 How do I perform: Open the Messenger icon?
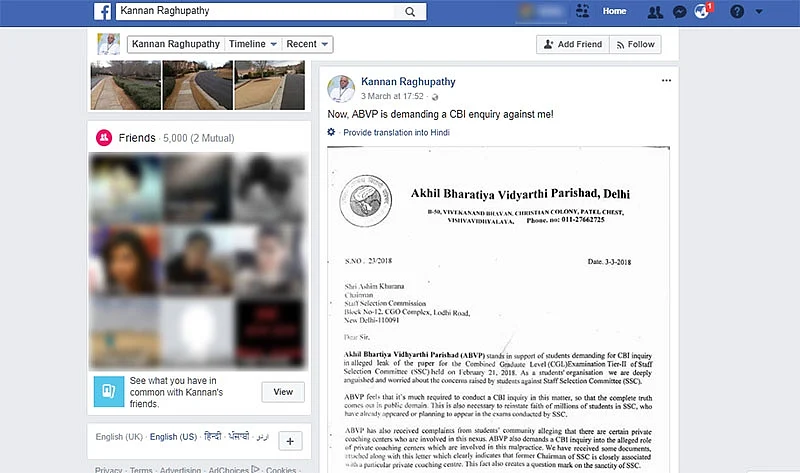coord(680,12)
